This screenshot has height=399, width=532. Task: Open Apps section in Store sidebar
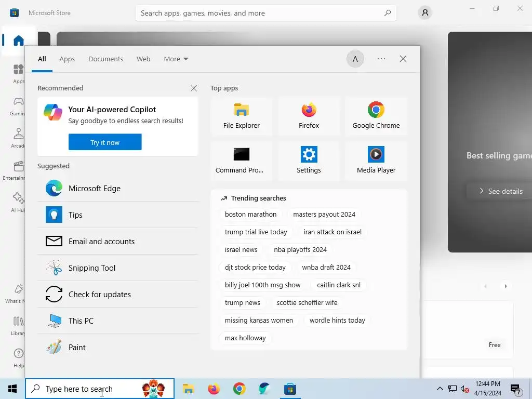pos(18,73)
